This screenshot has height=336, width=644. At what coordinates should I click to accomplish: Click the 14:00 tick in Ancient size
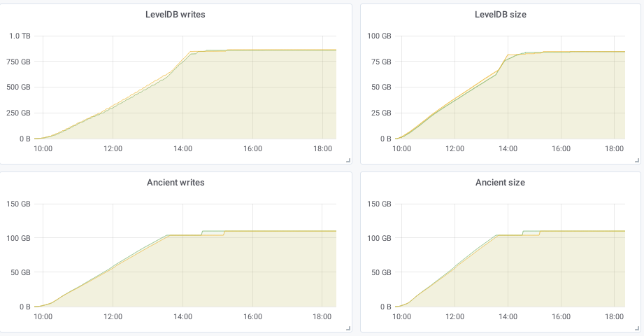click(x=508, y=316)
